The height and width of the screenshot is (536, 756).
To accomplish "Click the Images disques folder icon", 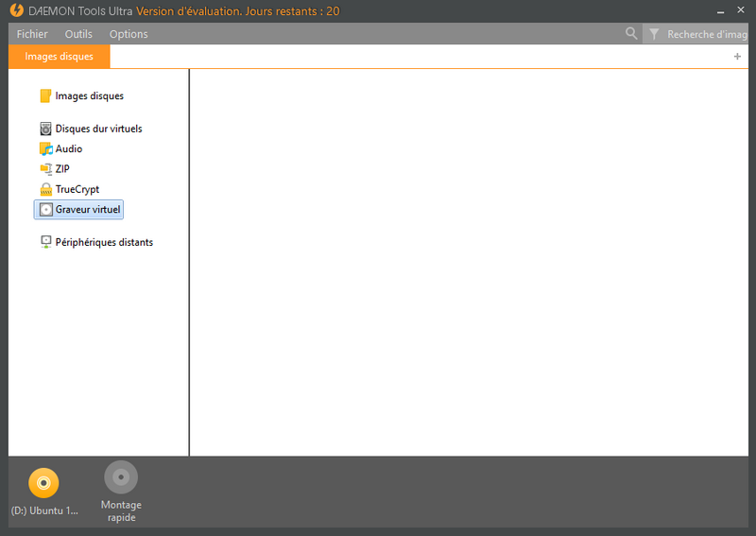I will click(x=45, y=96).
